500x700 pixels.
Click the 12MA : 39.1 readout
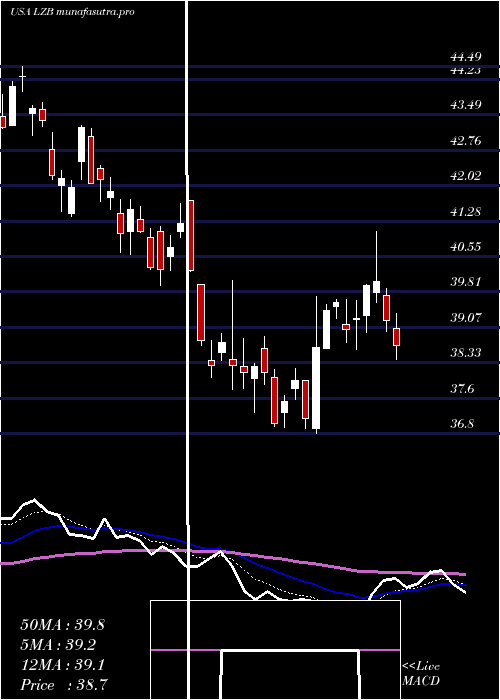(62, 665)
